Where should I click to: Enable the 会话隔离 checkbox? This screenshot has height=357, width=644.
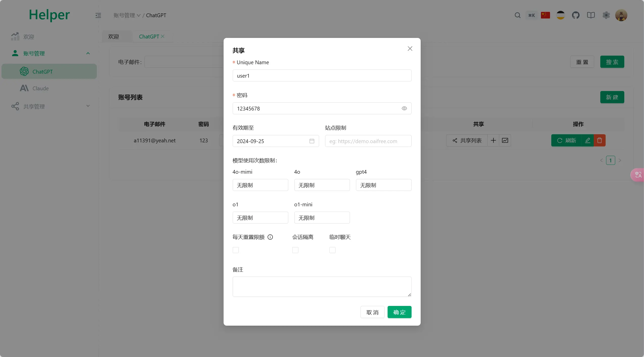pos(295,250)
